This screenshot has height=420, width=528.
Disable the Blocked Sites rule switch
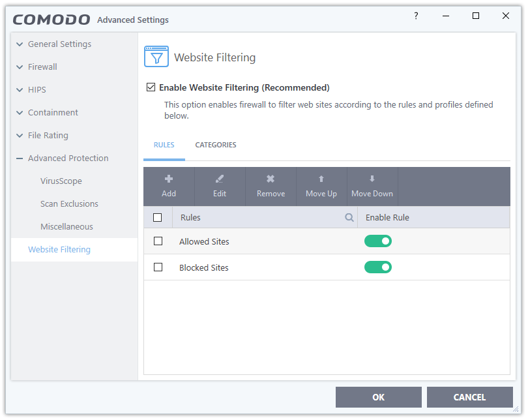coord(378,267)
